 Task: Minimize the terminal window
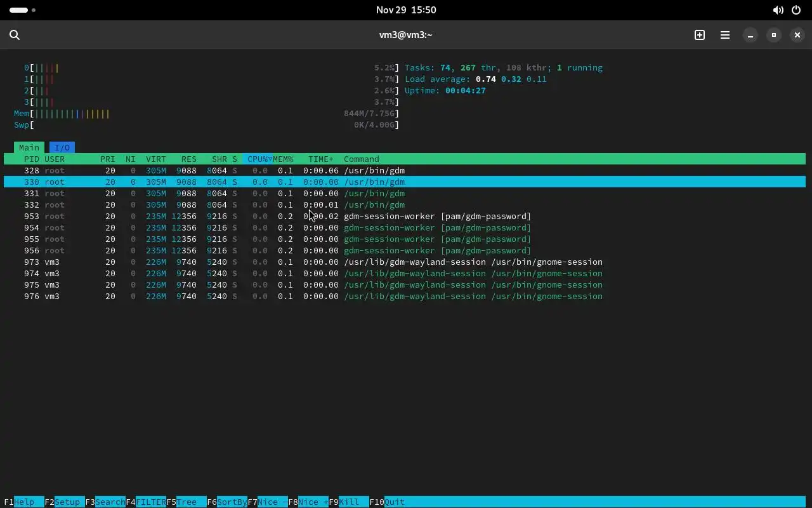coord(750,35)
